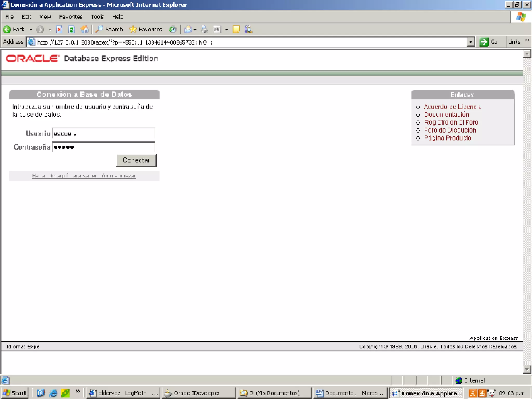Open the Tools menu
This screenshot has width=532, height=399.
tap(97, 17)
